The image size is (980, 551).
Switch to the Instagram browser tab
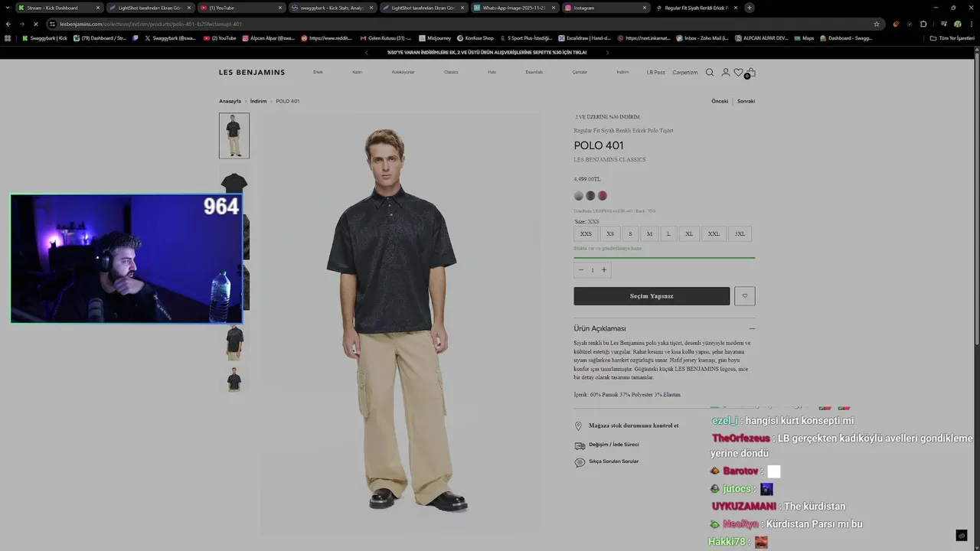pos(605,8)
